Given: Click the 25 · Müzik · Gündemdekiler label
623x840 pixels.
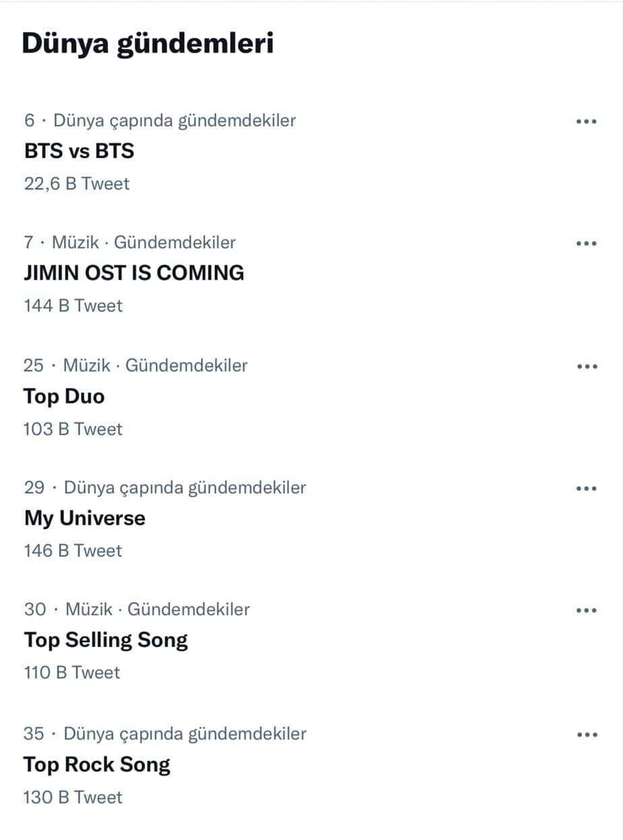Looking at the screenshot, I should coord(135,366).
